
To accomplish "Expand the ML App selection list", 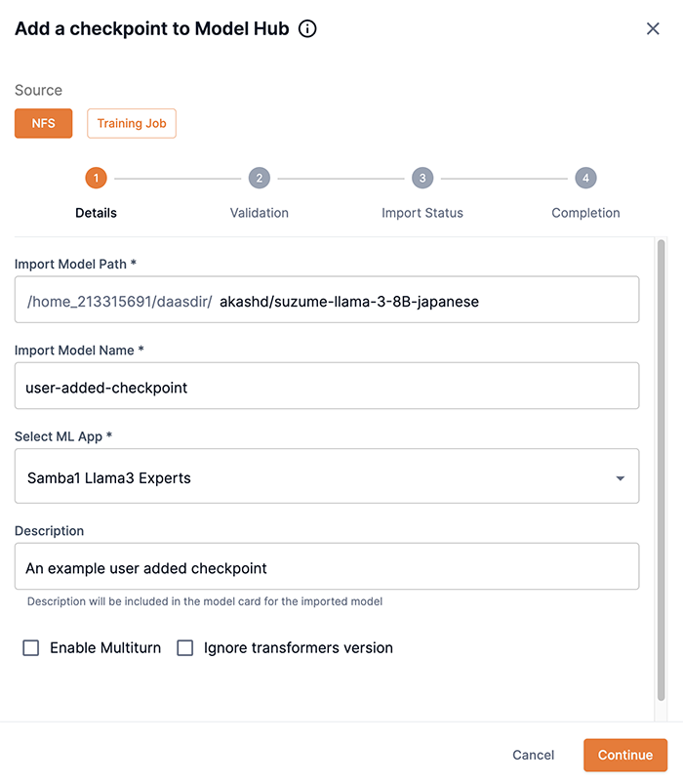I will click(x=327, y=475).
